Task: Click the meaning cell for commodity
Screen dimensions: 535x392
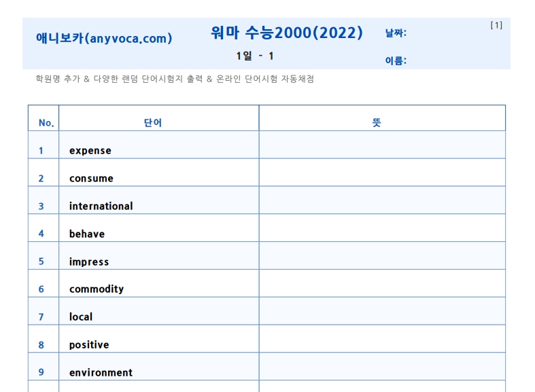Action: 382,283
